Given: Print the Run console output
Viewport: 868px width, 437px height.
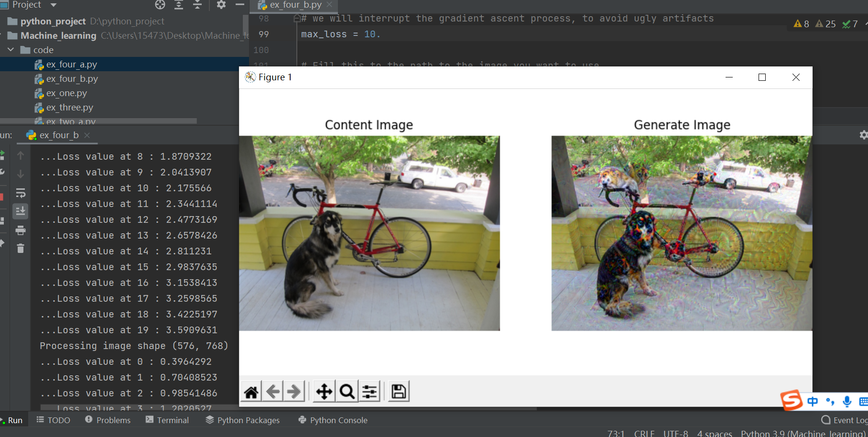Looking at the screenshot, I should (x=21, y=230).
